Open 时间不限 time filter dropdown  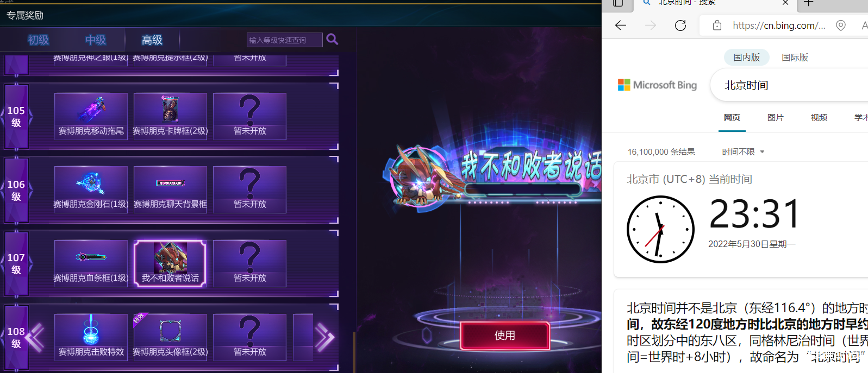(743, 152)
